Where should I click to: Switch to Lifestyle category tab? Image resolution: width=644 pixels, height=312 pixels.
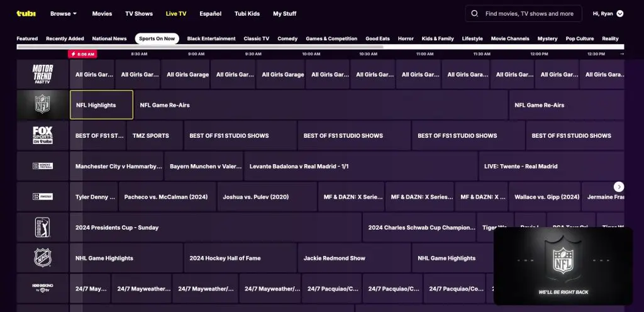tap(472, 38)
